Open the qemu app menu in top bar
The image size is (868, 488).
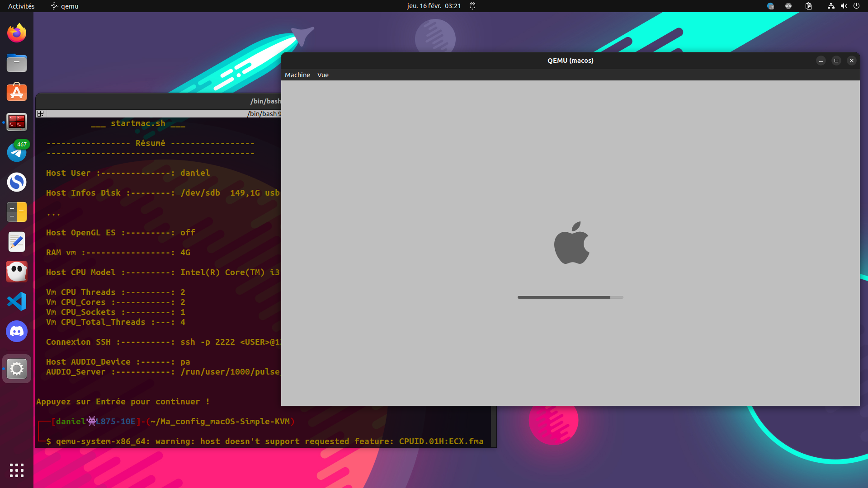click(65, 6)
